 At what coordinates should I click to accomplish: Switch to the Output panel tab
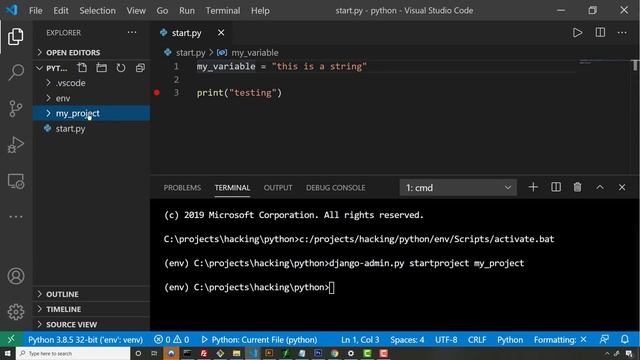(278, 188)
